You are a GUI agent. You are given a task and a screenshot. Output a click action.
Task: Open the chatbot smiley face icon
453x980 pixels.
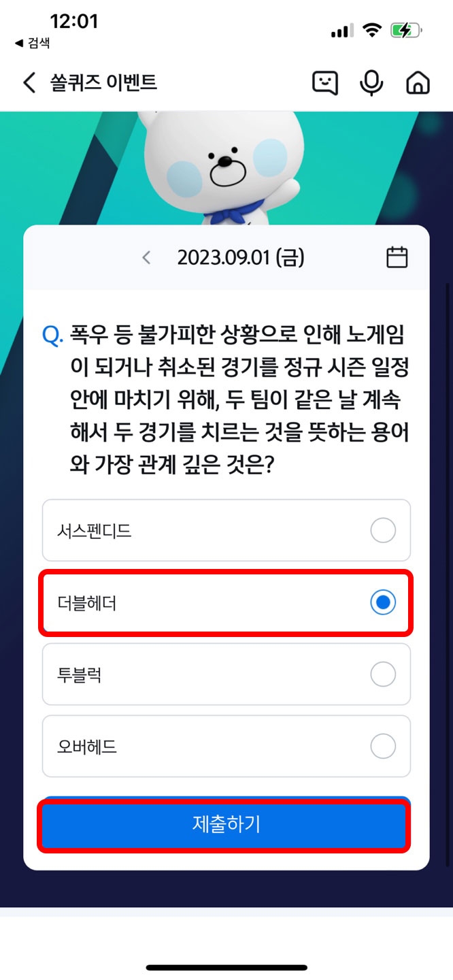pos(324,83)
